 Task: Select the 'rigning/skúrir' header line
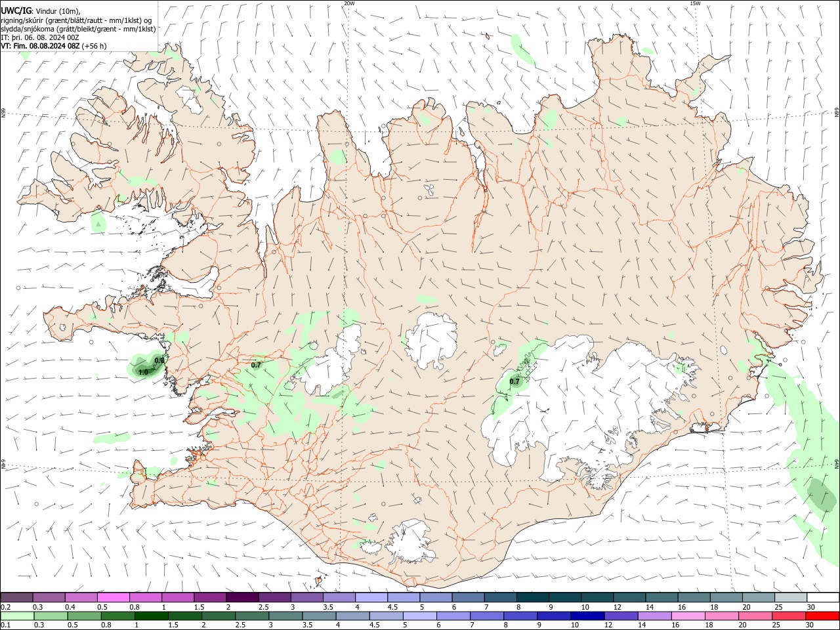click(77, 20)
